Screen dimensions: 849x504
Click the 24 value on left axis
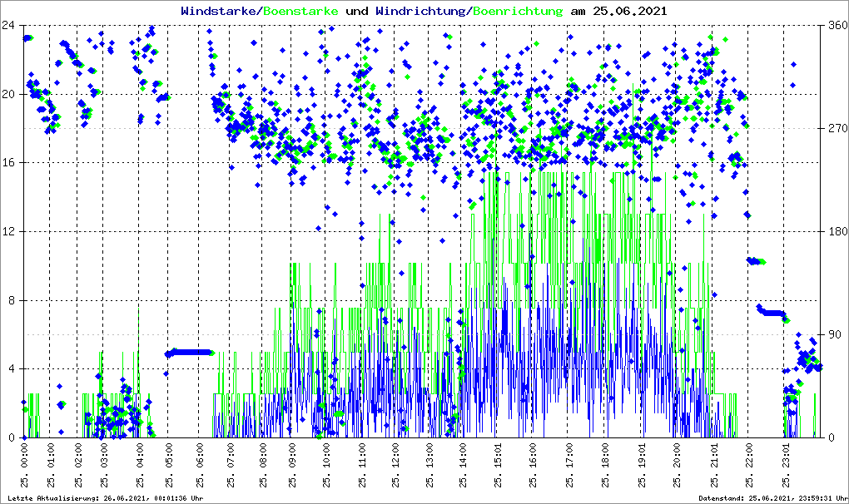click(10, 25)
